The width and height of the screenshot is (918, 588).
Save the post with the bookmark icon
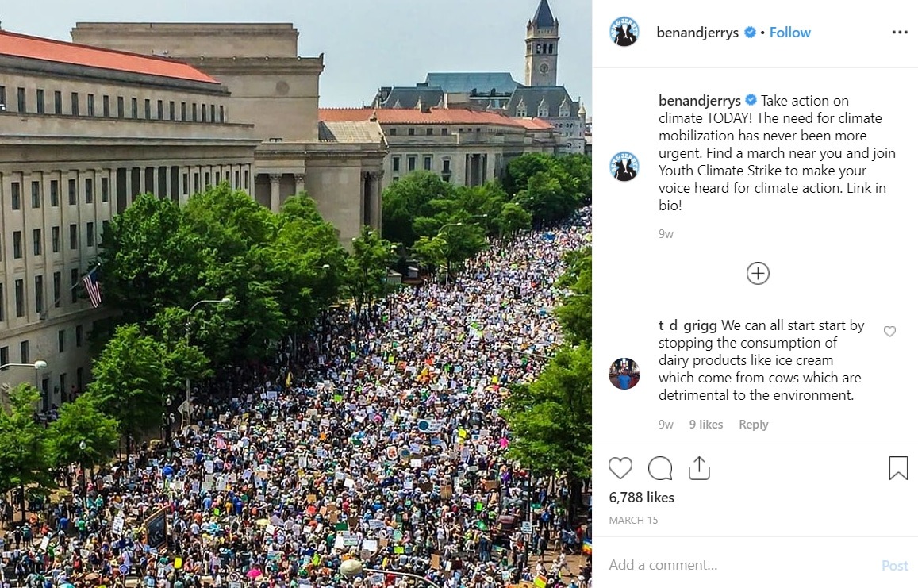898,468
